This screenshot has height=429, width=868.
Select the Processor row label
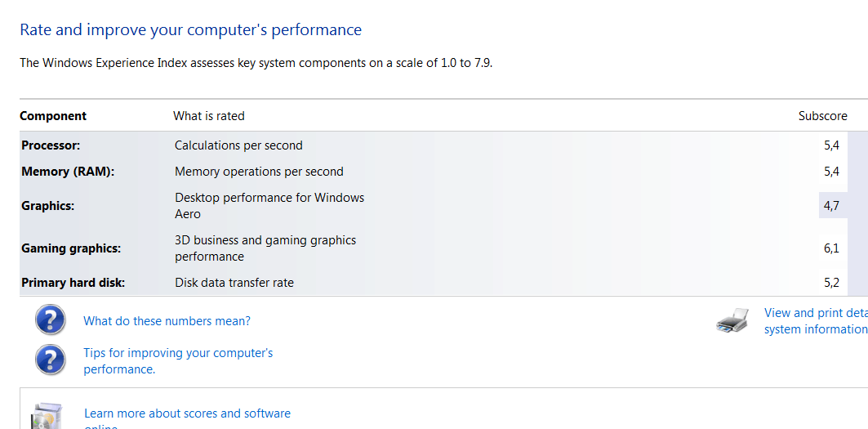pyautogui.click(x=51, y=145)
